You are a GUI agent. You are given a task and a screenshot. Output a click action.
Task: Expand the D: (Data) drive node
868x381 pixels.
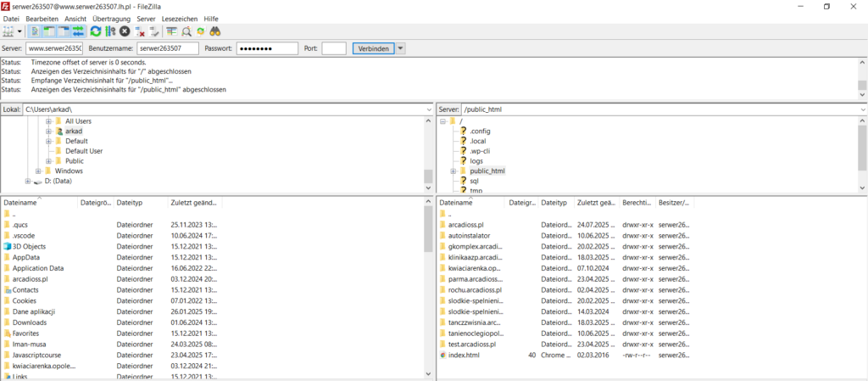(28, 181)
